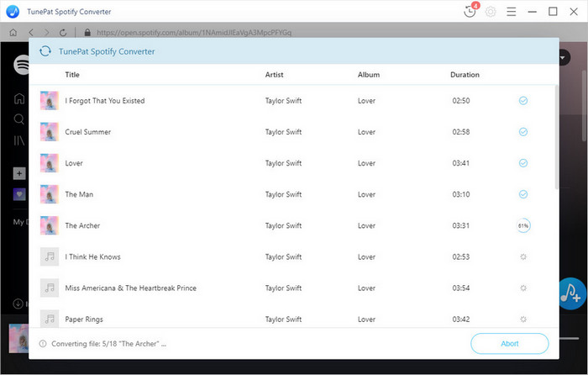Click the address bar URL

coord(194,33)
